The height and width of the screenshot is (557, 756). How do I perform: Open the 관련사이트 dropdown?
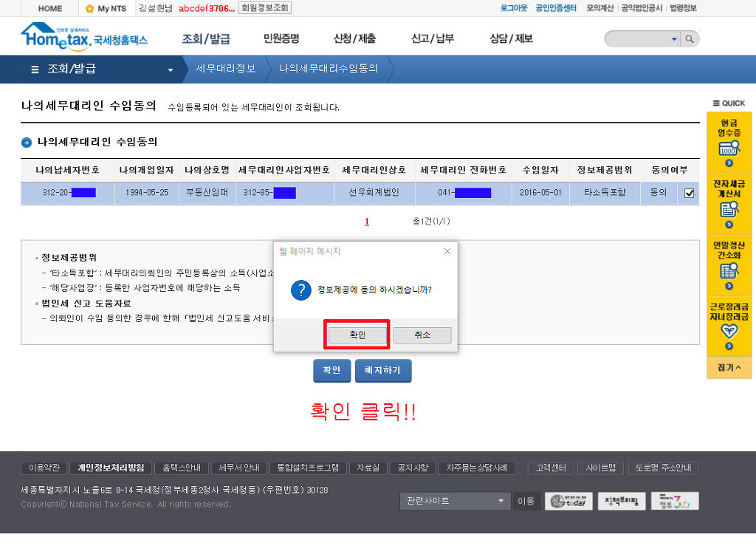coord(454,501)
